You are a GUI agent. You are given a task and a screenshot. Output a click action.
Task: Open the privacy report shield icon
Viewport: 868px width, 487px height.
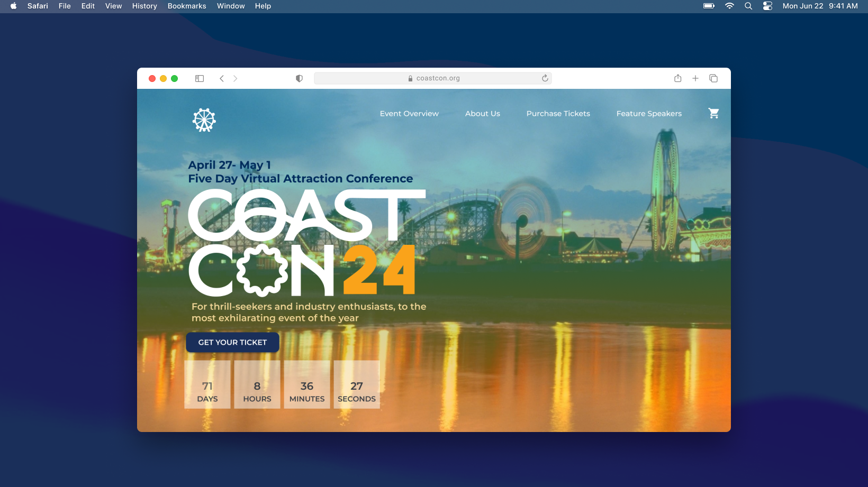(x=299, y=78)
